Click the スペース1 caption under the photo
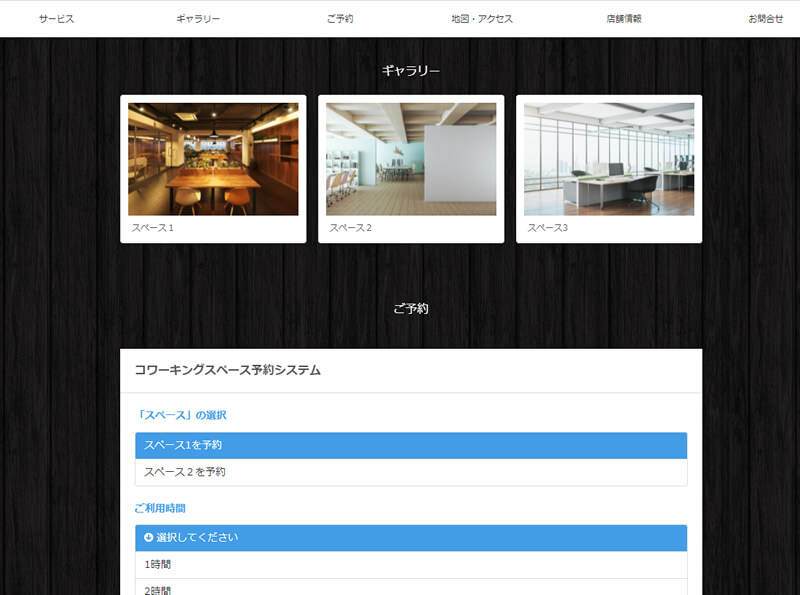 153,228
